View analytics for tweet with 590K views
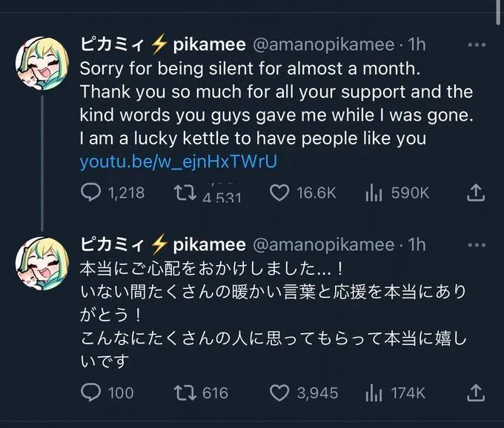This screenshot has height=428, width=504. [374, 193]
